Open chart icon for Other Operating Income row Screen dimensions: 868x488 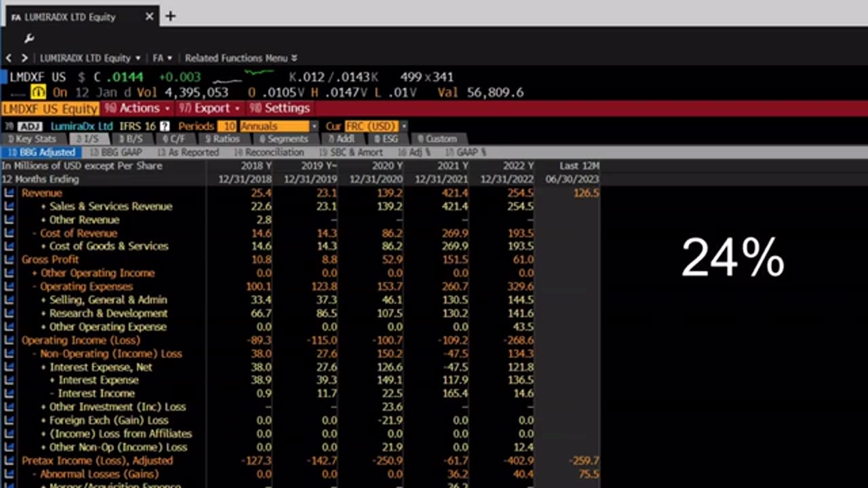tap(9, 273)
